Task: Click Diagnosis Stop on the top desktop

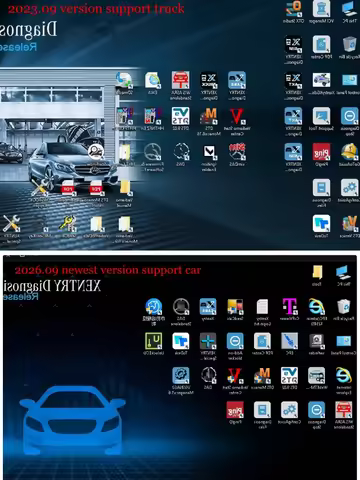Action: [349, 116]
